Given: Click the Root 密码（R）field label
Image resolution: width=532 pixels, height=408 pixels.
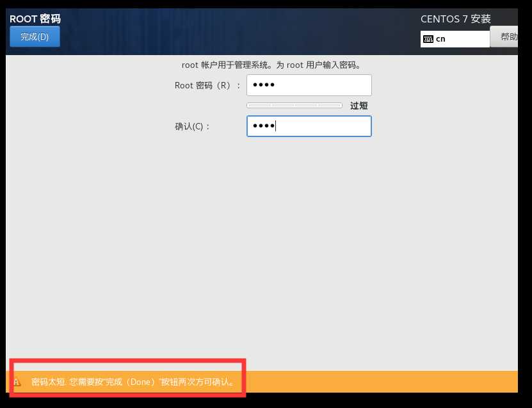Looking at the screenshot, I should point(207,86).
